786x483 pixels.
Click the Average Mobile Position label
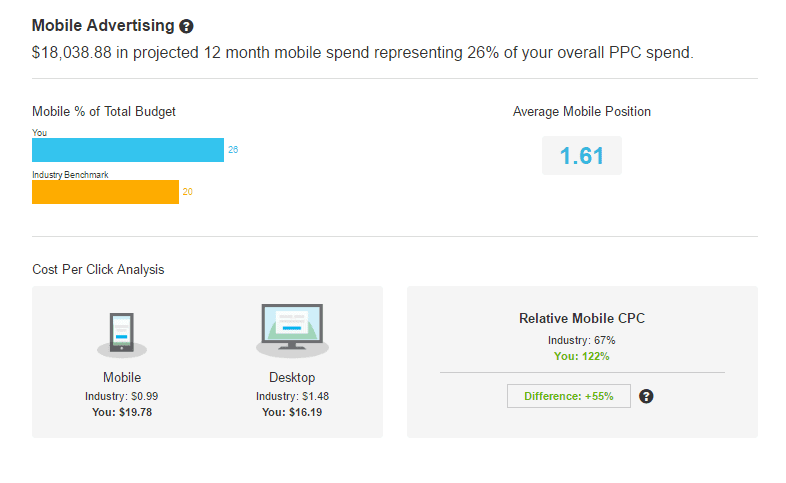[581, 112]
